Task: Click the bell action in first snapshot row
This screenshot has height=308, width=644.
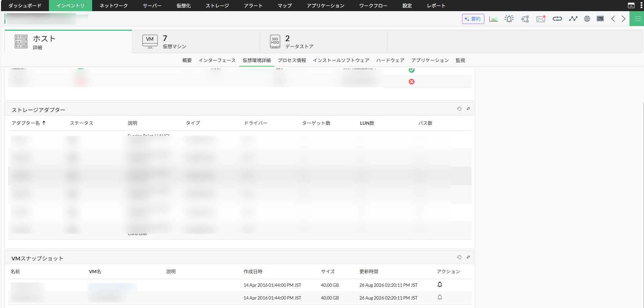Action: pyautogui.click(x=440, y=284)
